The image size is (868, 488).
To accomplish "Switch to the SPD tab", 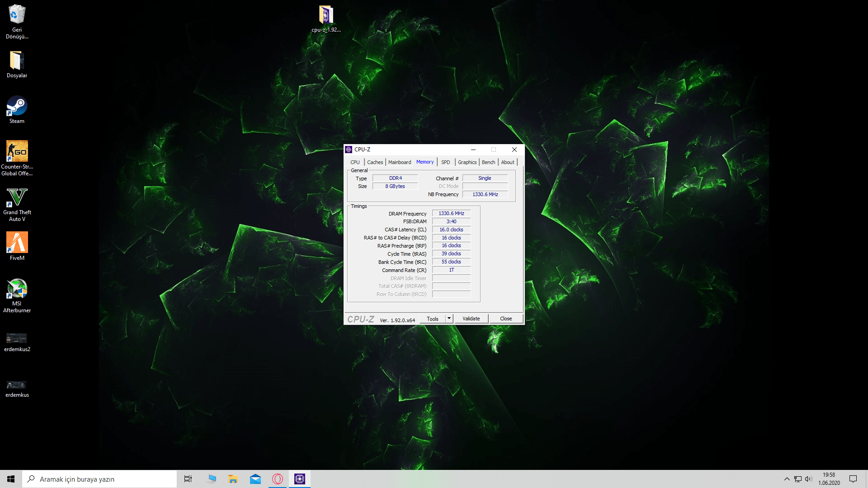I will (445, 162).
